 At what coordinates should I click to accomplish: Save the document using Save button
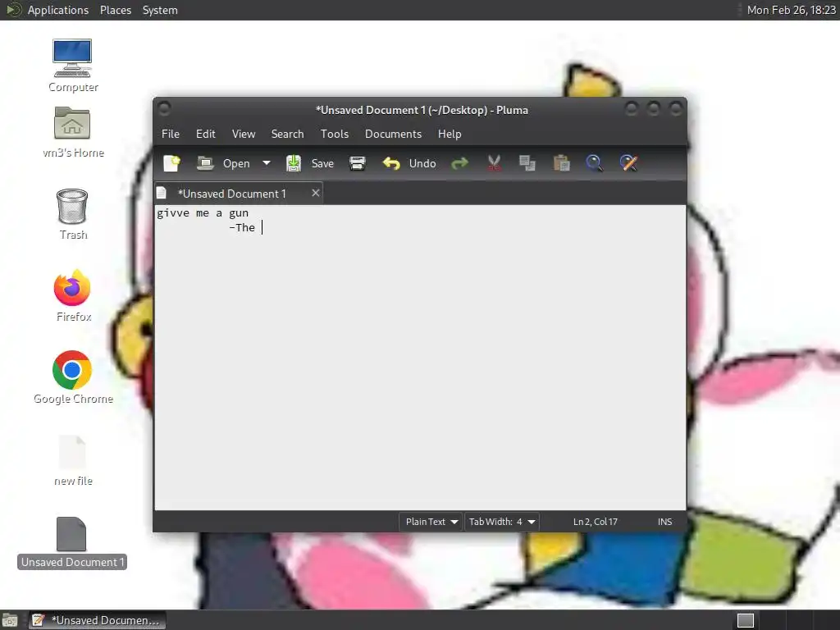[x=310, y=163]
